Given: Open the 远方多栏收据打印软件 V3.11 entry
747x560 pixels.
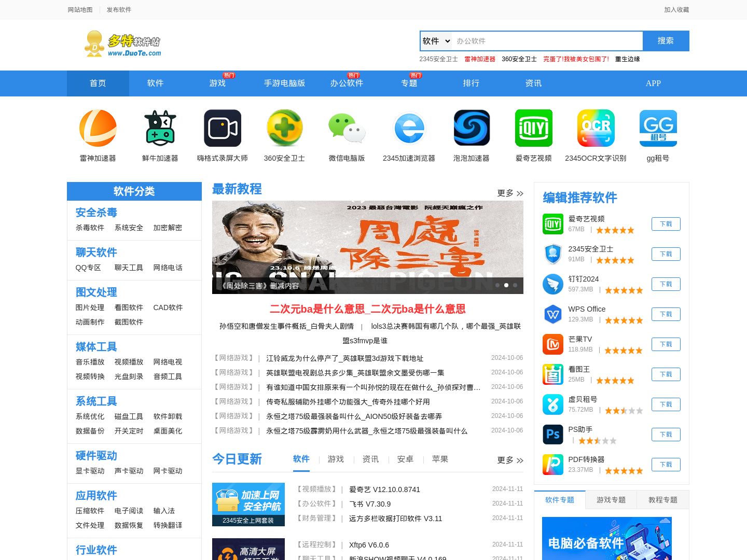Looking at the screenshot, I should tap(395, 519).
